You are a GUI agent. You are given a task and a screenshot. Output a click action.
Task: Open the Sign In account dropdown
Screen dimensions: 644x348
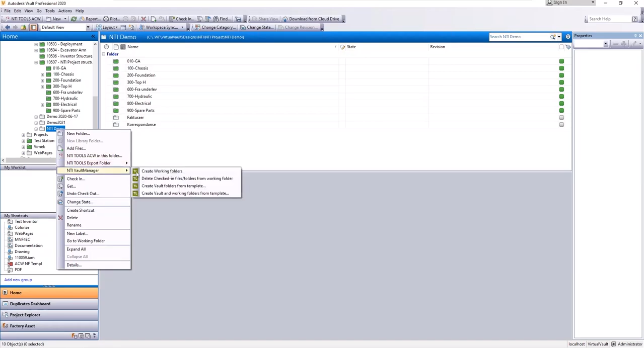[570, 3]
